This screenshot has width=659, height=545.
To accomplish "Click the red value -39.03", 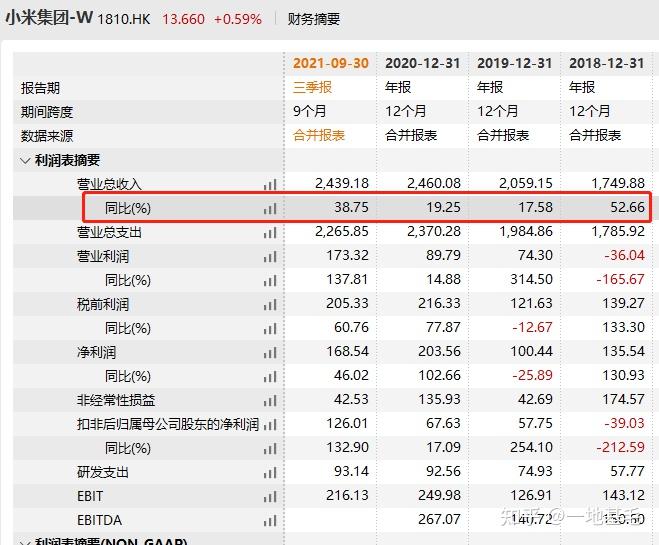I will (625, 423).
